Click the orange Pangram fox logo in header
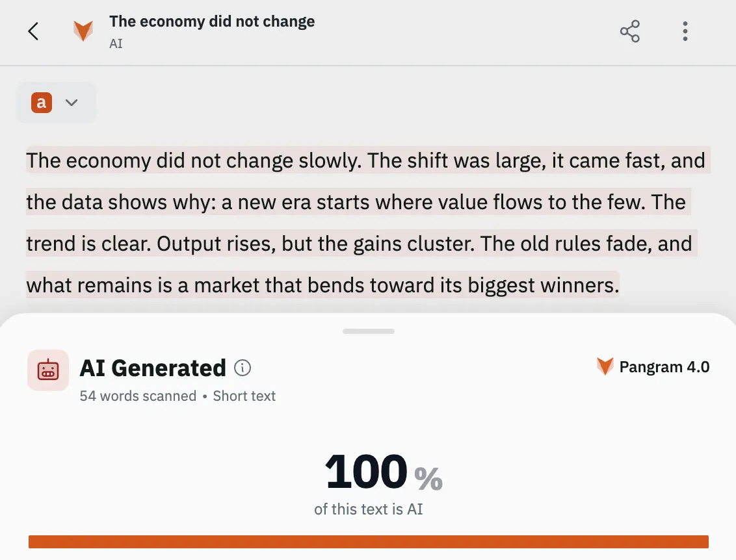736x560 pixels. 83,31
